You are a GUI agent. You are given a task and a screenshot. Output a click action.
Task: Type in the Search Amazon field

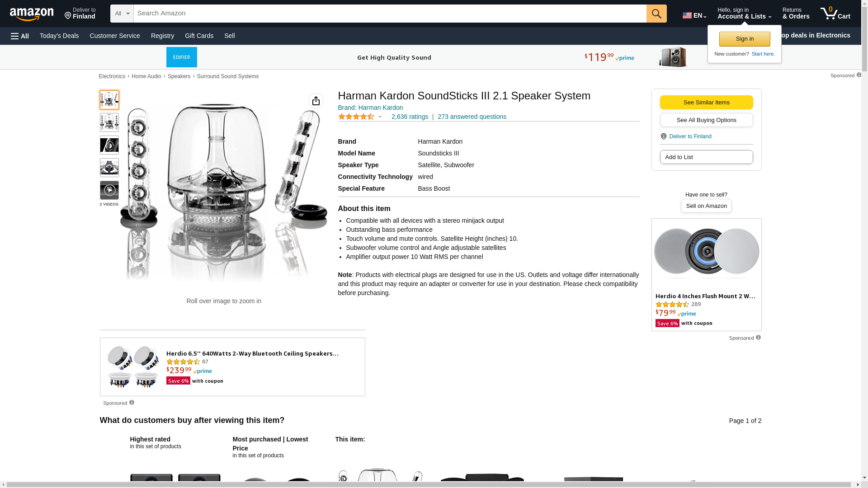(x=390, y=14)
